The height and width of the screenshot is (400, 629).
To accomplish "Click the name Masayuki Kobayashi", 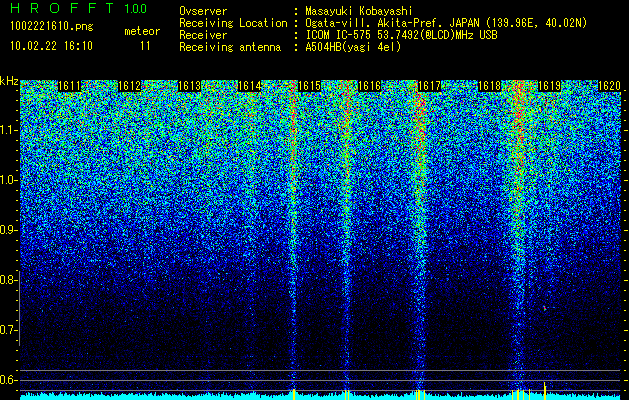I will (x=359, y=11).
